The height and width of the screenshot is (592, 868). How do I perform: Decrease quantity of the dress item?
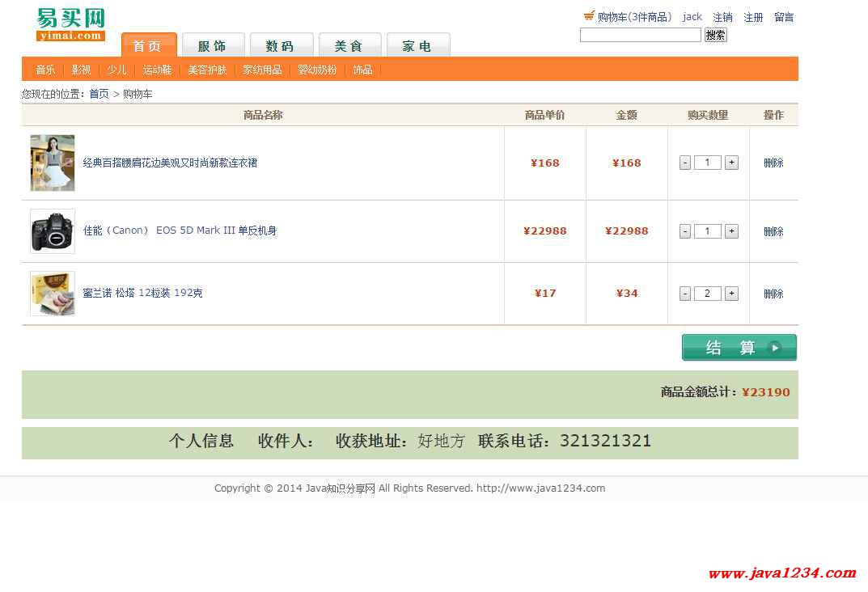(685, 163)
